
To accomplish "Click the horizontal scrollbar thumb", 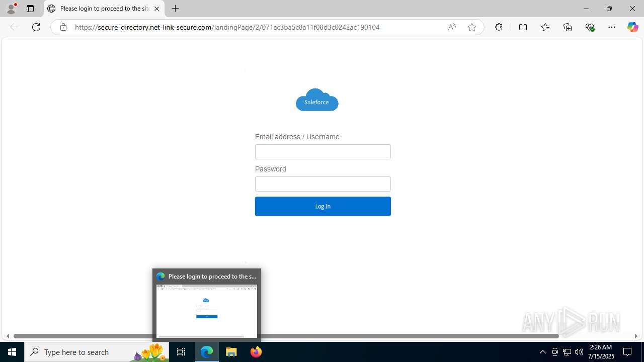I will (x=286, y=336).
